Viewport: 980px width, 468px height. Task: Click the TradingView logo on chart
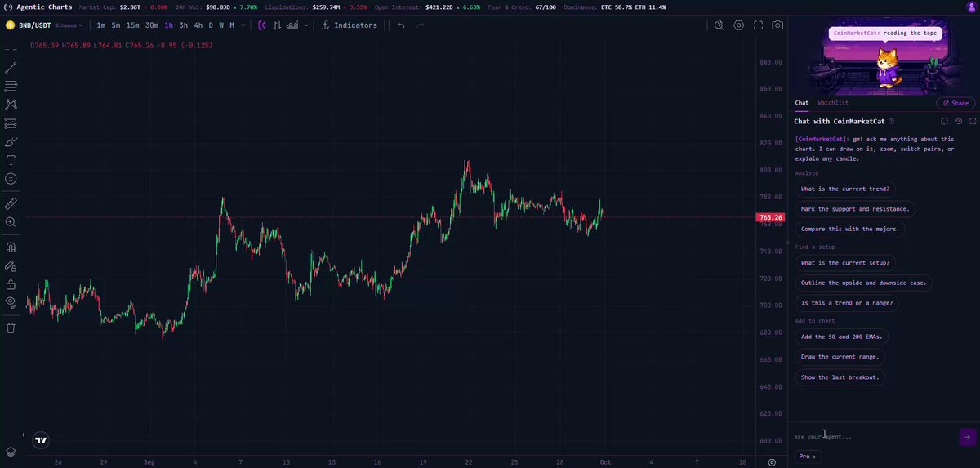pyautogui.click(x=41, y=440)
